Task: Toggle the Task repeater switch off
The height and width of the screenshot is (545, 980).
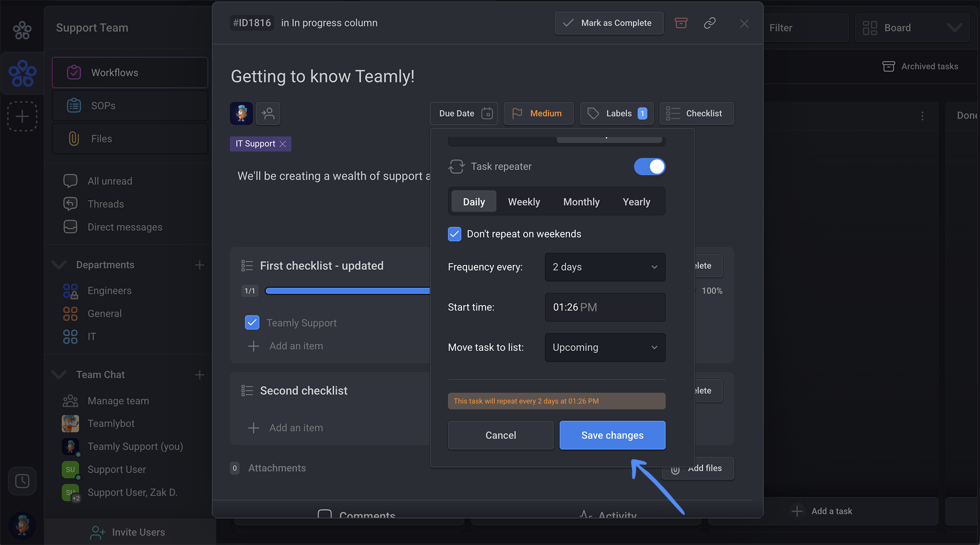Action: (x=649, y=167)
